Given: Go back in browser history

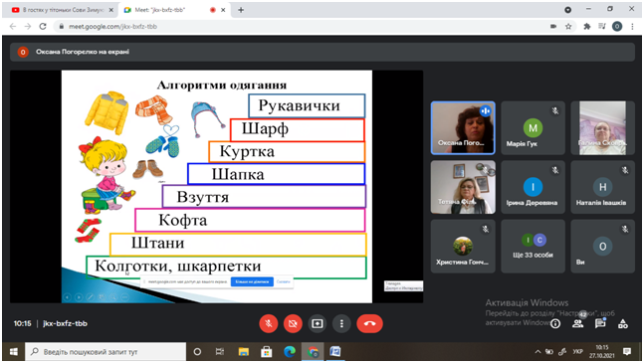Looking at the screenshot, I should click(13, 26).
